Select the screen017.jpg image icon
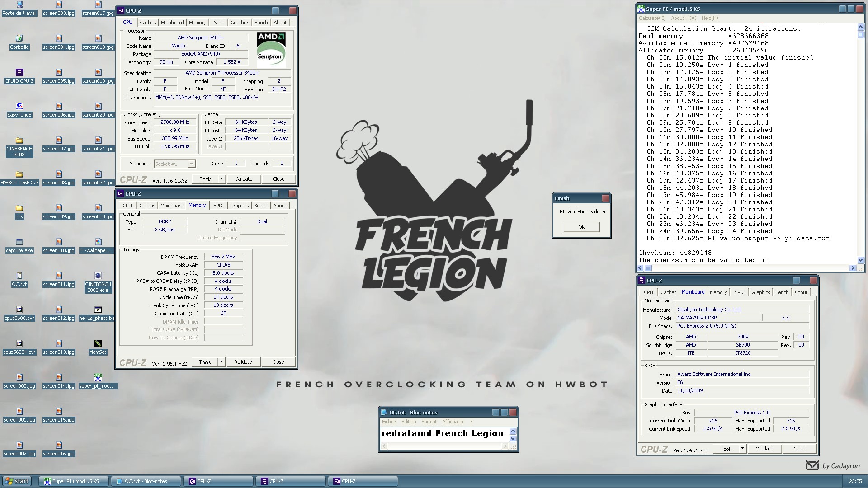868x488 pixels. pyautogui.click(x=98, y=9)
